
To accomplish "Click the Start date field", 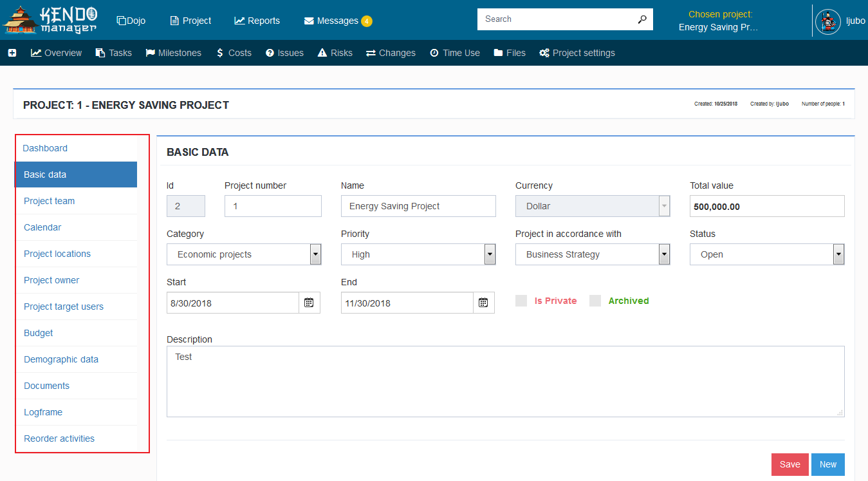I will (x=233, y=303).
